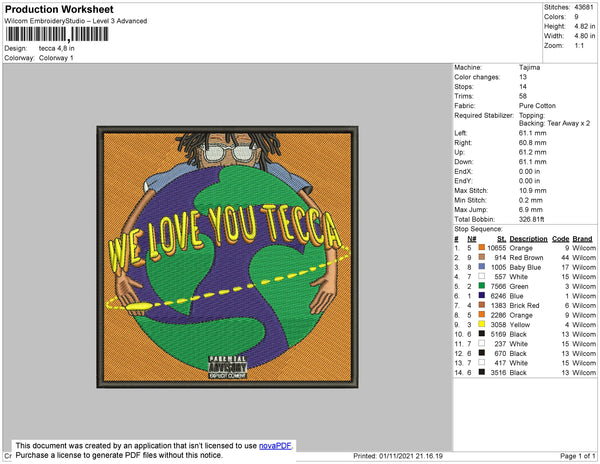Click the Width value '4.80 in'

pyautogui.click(x=584, y=36)
